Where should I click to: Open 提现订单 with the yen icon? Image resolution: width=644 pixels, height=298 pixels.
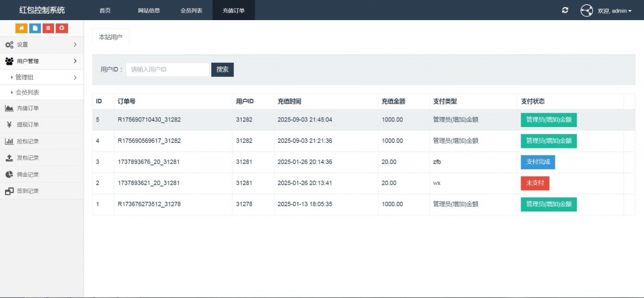tap(28, 124)
